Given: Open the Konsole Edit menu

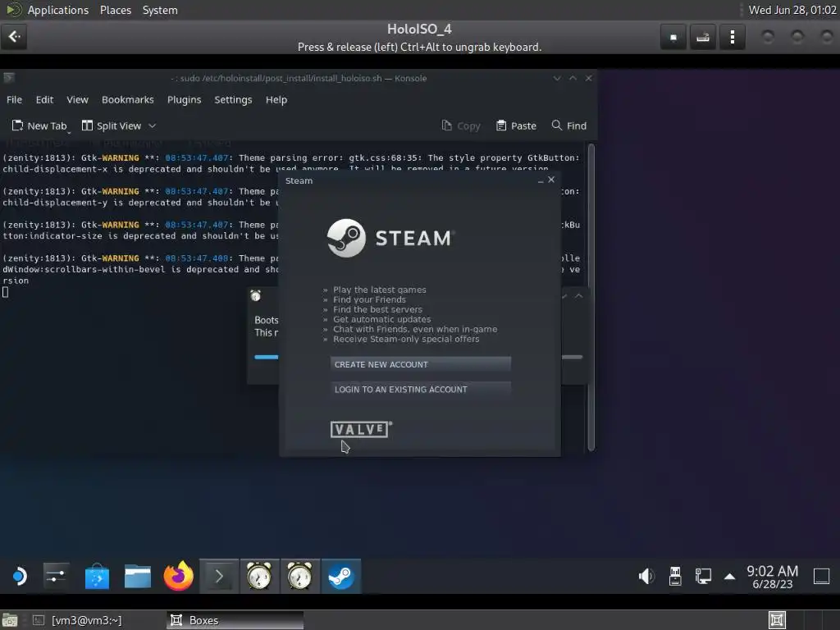Looking at the screenshot, I should point(44,99).
